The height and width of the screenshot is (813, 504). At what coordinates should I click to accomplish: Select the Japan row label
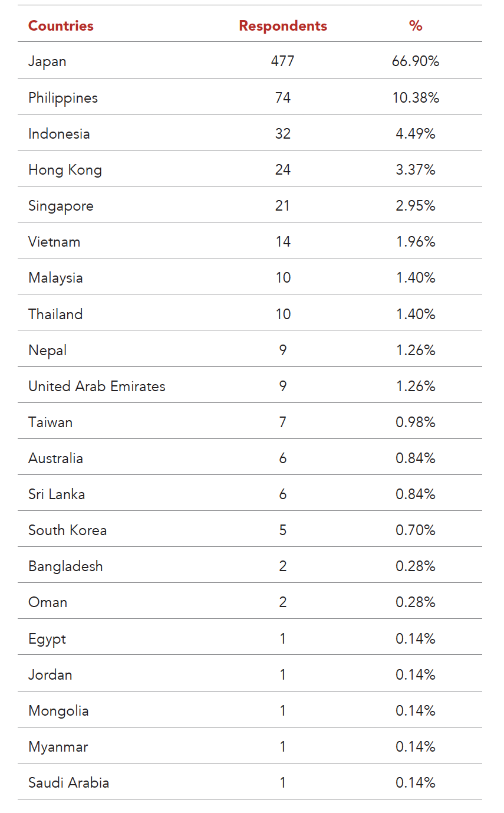pos(47,61)
